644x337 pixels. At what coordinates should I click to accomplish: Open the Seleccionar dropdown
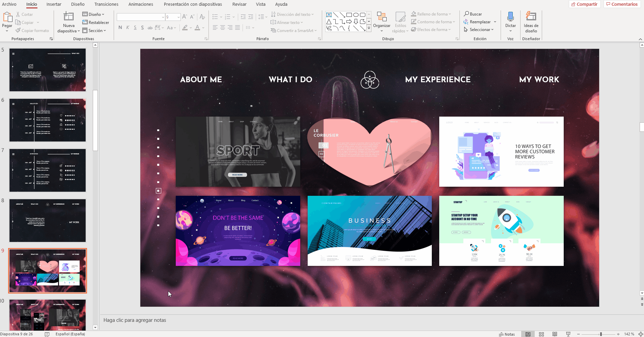[x=479, y=29]
